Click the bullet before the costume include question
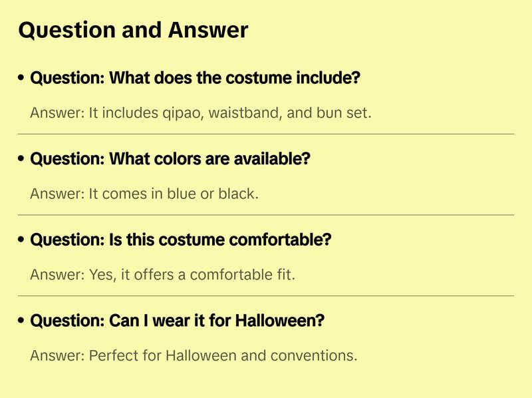This screenshot has width=532, height=398. click(x=22, y=79)
